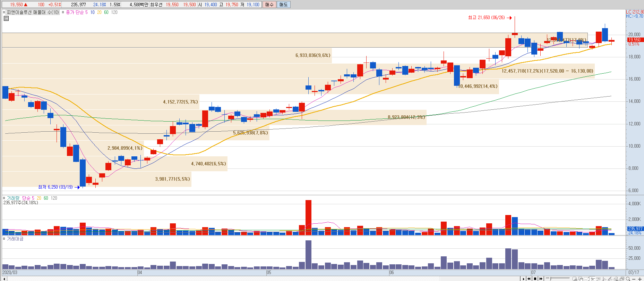Select the volume 120-day average legend
The width and height of the screenshot is (644, 281).
point(54,198)
